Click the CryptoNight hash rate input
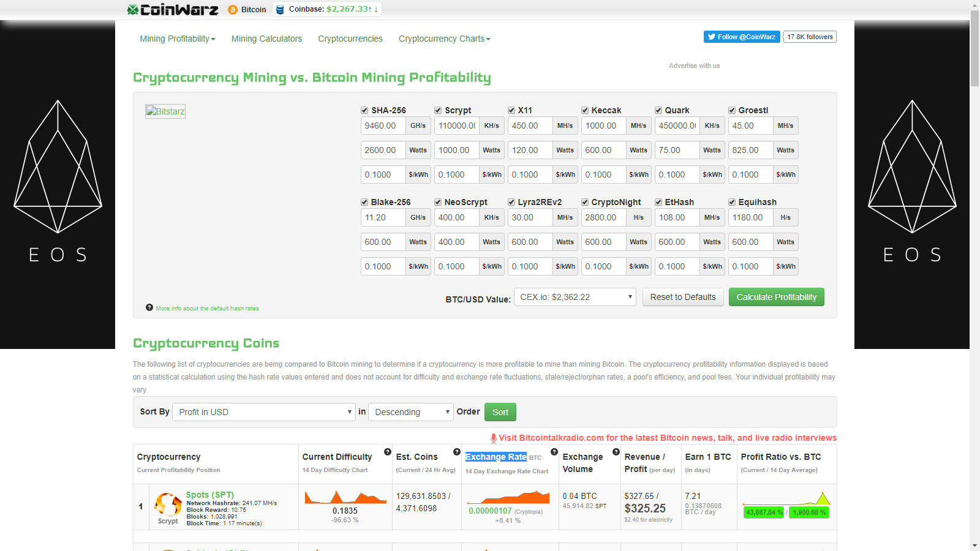Image resolution: width=980 pixels, height=551 pixels. point(604,217)
